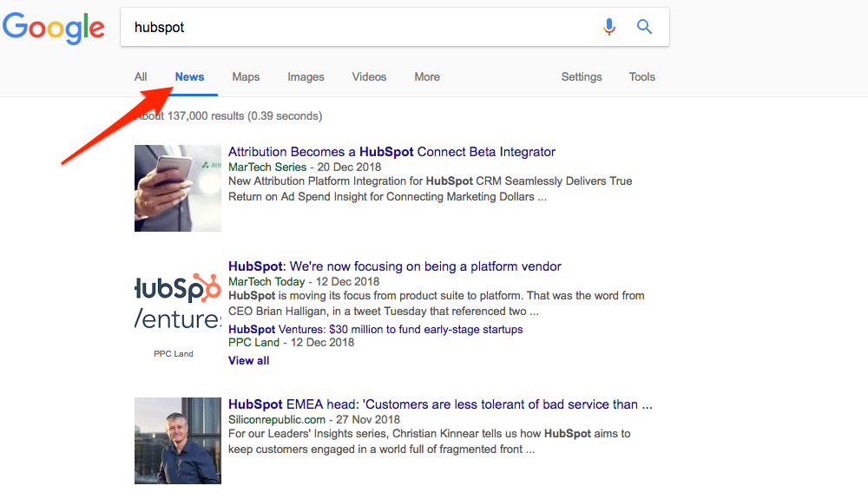The height and width of the screenshot is (499, 868).
Task: Click 'Siliconrepublic.com - 27 Nov 2018' source line
Action: pos(314,419)
